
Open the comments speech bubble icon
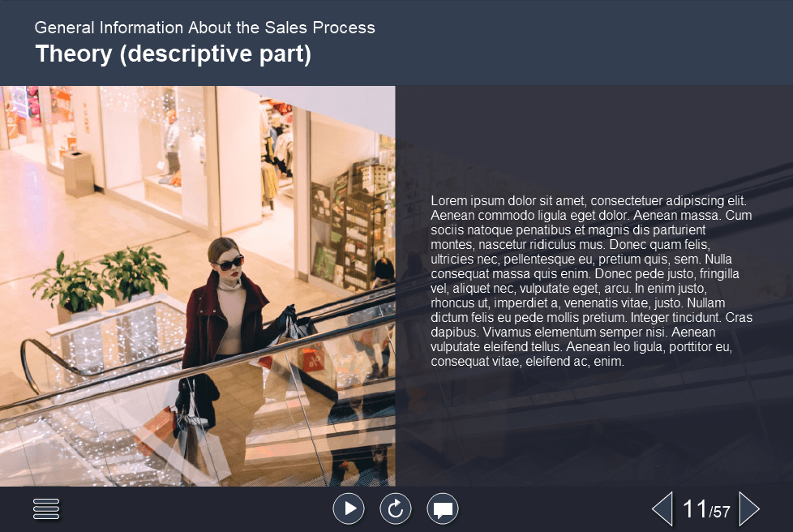pyautogui.click(x=443, y=508)
